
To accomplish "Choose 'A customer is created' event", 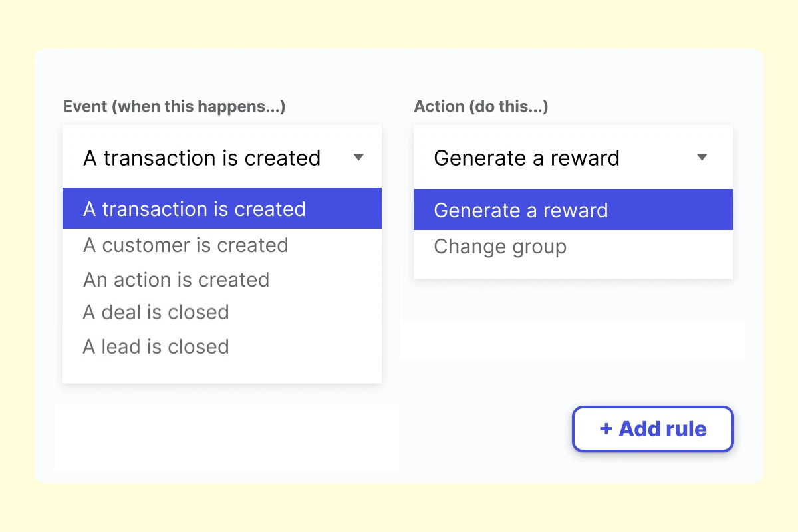I will click(186, 245).
